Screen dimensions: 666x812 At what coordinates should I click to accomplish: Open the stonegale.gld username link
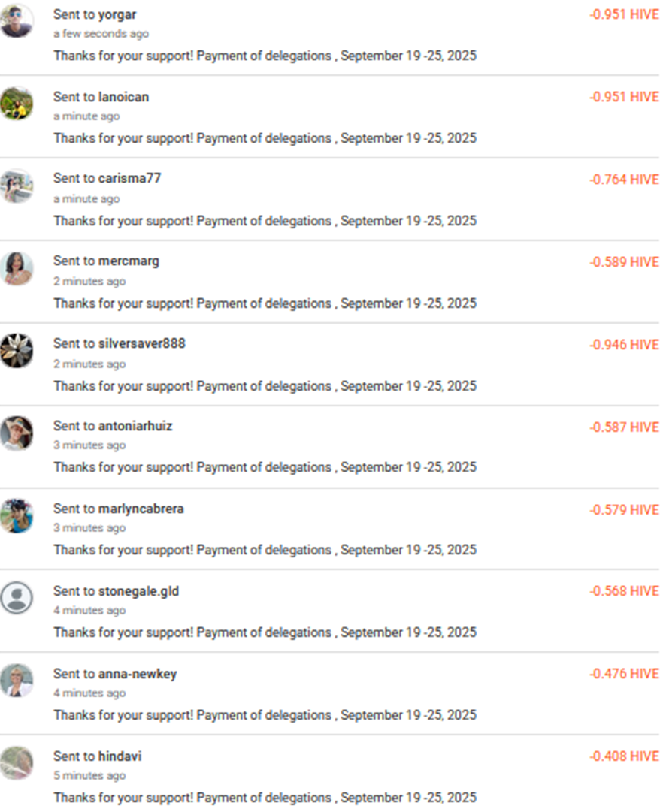click(138, 591)
